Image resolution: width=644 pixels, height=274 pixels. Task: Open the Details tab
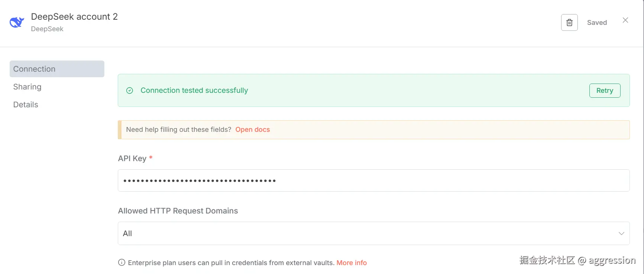click(26, 105)
